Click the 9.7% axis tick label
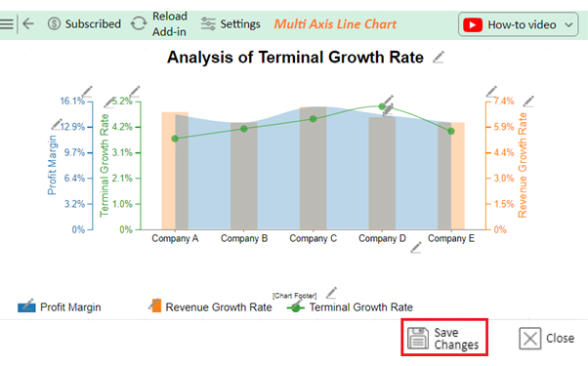The height and width of the screenshot is (366, 588). 74,152
